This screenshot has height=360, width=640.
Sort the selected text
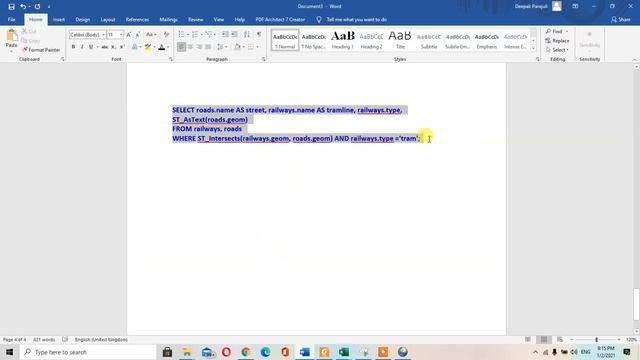click(247, 34)
